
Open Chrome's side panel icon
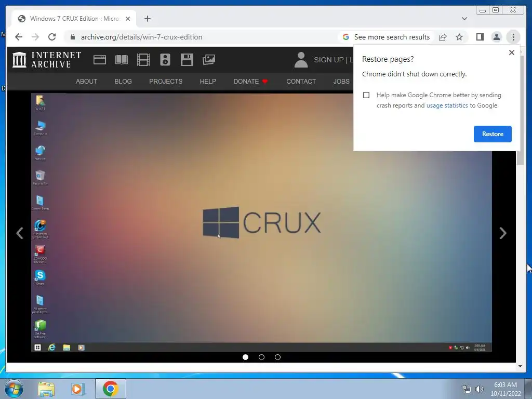click(480, 37)
